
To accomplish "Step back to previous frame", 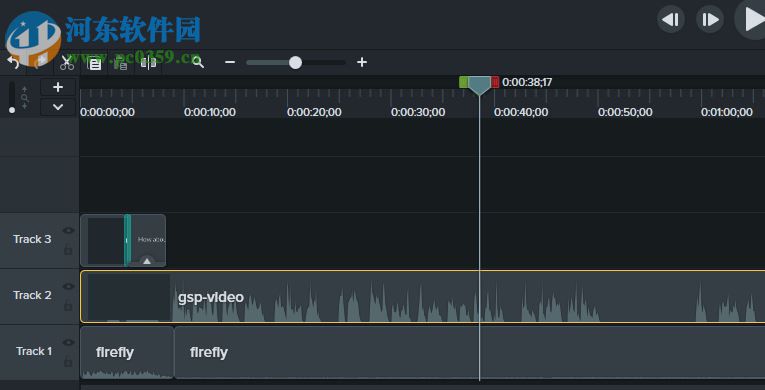I will [x=671, y=20].
